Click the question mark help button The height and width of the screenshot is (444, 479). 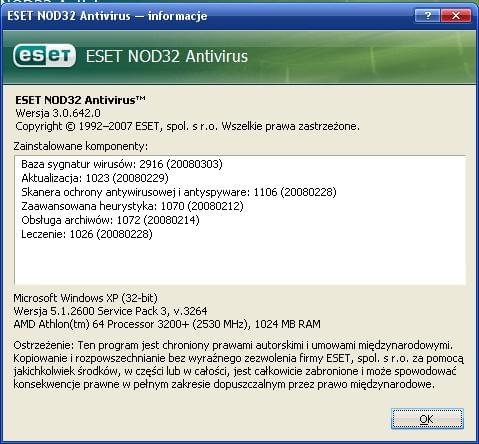click(x=428, y=16)
